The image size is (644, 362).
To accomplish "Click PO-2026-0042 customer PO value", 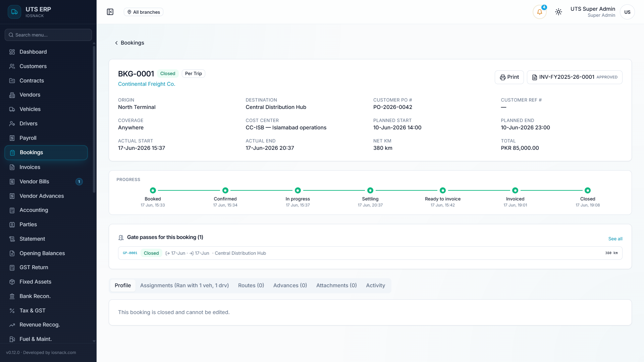I will 393,107.
